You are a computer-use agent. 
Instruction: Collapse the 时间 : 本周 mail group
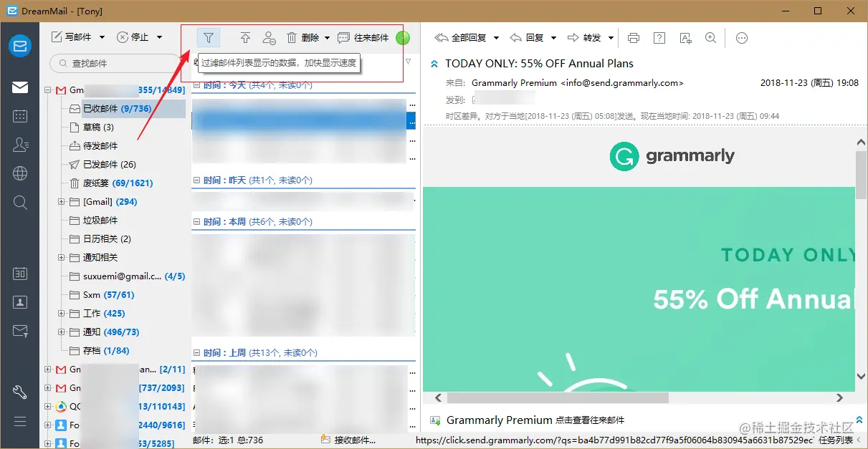196,223
